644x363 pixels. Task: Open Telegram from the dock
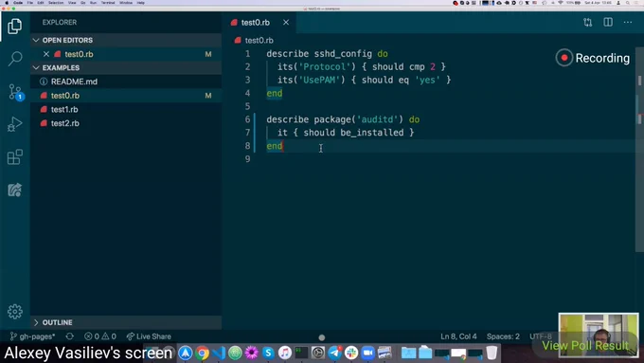point(334,353)
